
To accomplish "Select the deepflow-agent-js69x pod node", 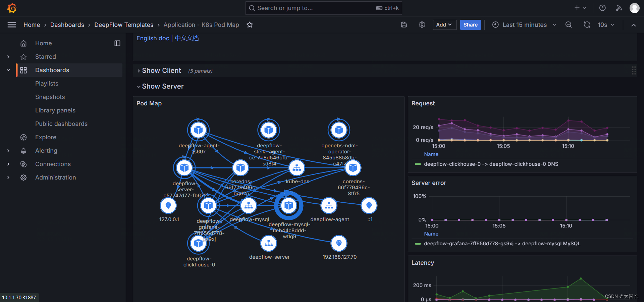I will [198, 130].
